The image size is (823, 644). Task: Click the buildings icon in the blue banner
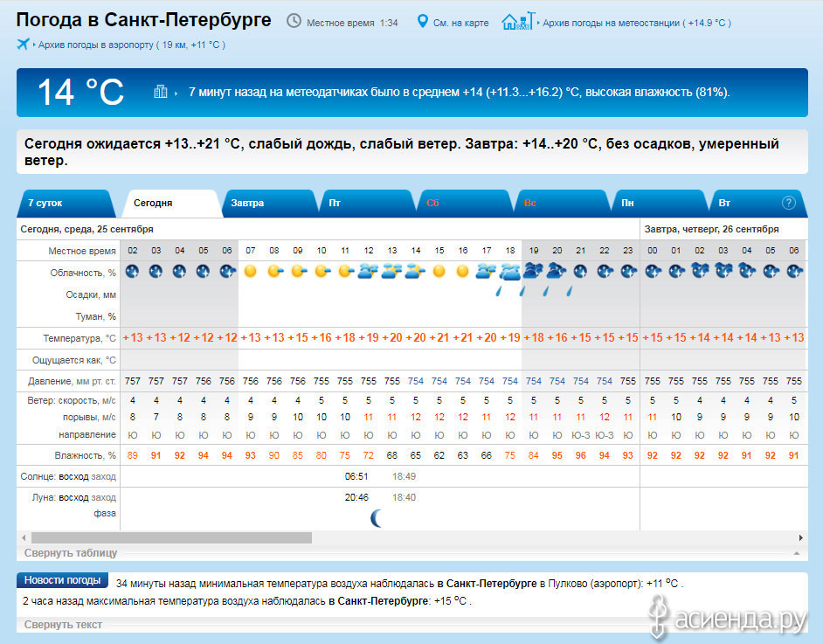[160, 92]
